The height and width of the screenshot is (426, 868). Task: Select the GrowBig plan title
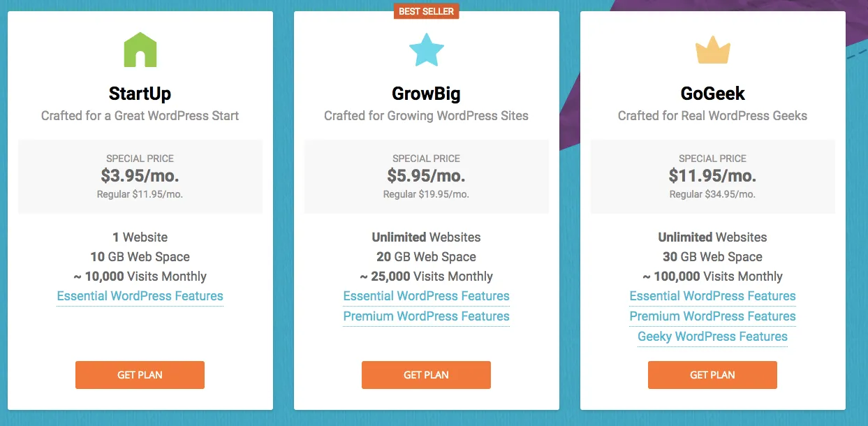[x=426, y=94]
